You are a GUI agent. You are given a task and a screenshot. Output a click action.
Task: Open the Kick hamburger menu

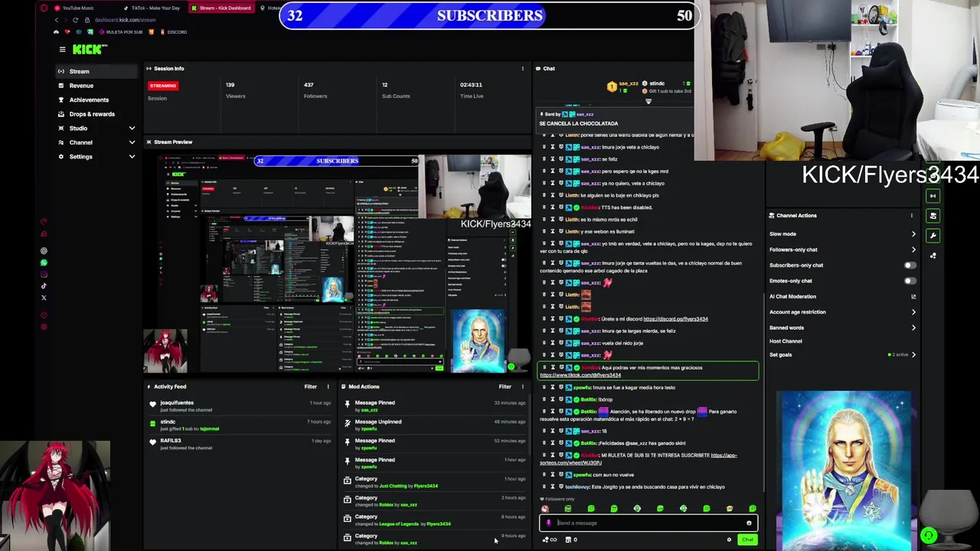point(62,50)
